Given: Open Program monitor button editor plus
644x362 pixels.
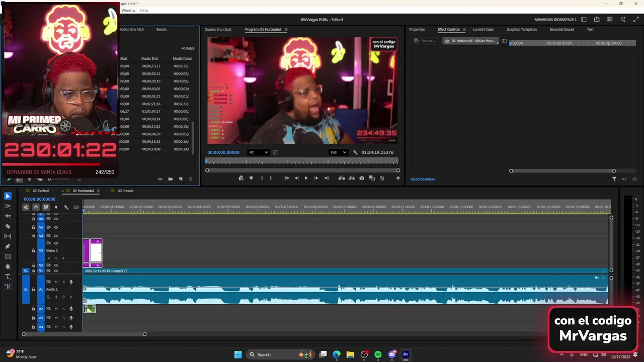Looking at the screenshot, I should click(x=398, y=178).
